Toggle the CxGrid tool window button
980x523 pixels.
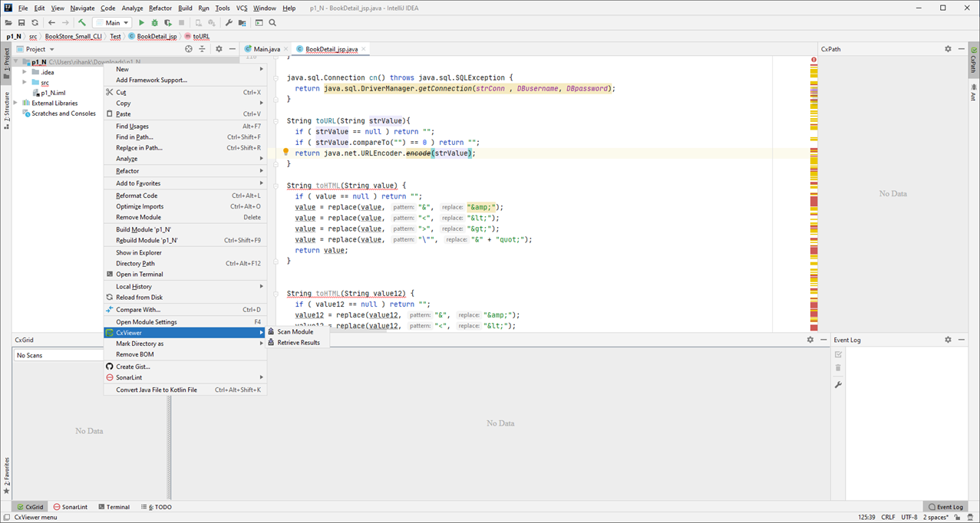pos(31,507)
